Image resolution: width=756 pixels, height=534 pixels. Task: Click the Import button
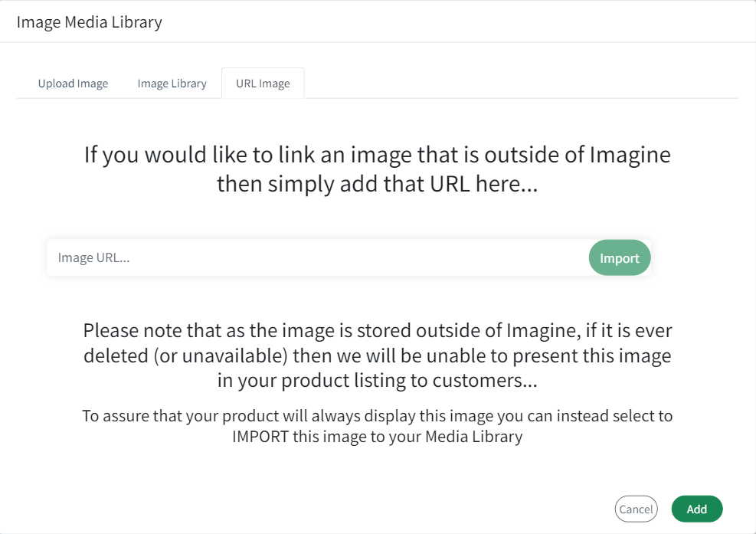pos(620,257)
